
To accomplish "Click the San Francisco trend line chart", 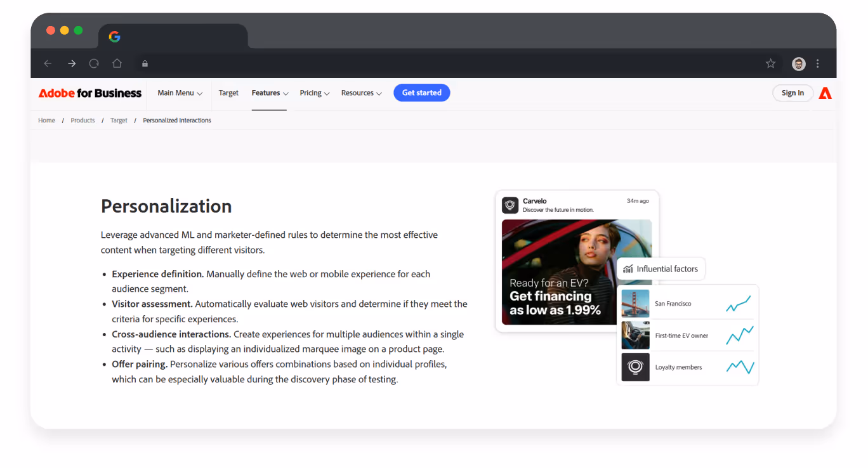I will (x=739, y=304).
